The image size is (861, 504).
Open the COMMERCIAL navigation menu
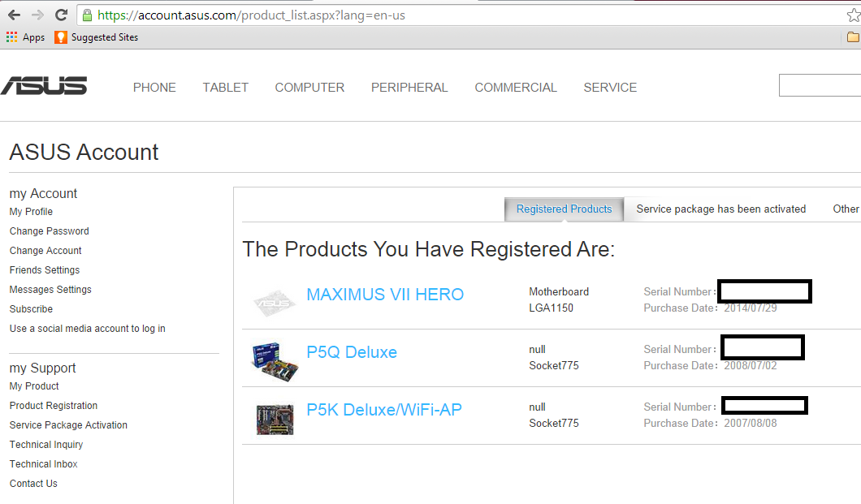pos(516,88)
